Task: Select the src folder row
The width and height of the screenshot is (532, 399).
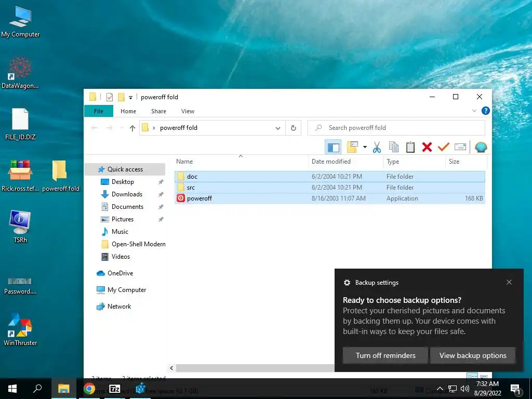Action: point(330,187)
